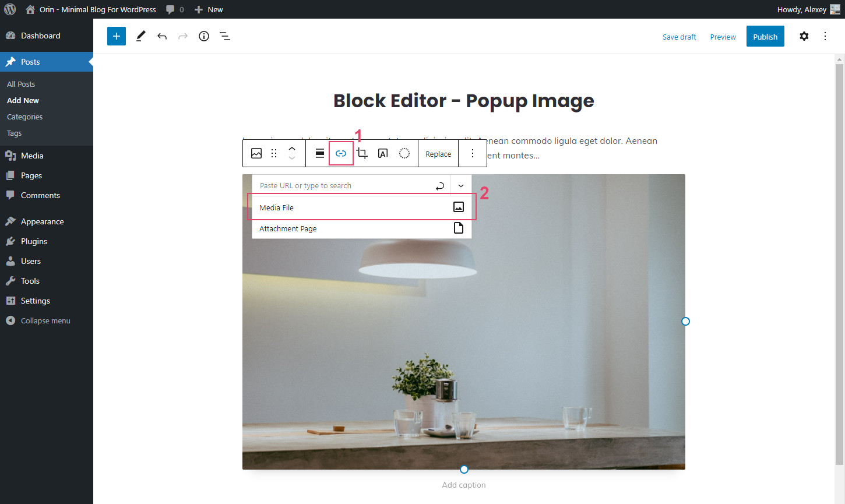Click the Add text over image icon
845x504 pixels.
(x=383, y=153)
